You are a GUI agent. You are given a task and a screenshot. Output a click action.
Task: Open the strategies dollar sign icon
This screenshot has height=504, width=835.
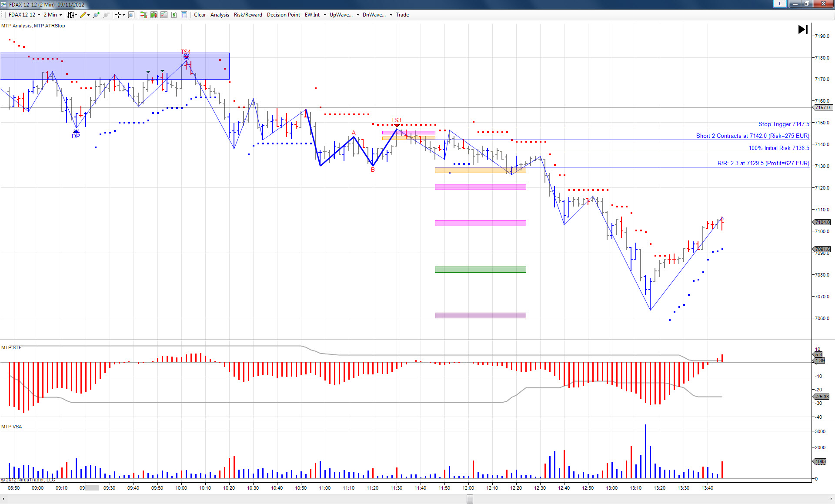click(x=174, y=15)
